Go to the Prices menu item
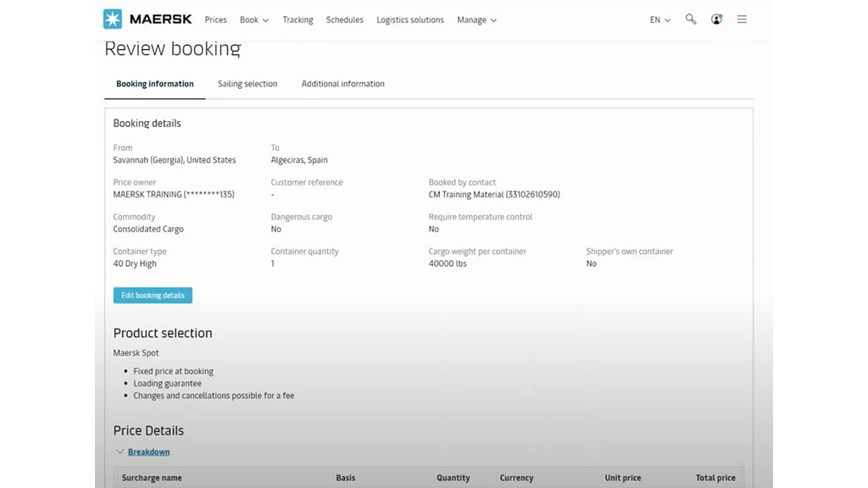Image resolution: width=868 pixels, height=488 pixels. pos(215,19)
